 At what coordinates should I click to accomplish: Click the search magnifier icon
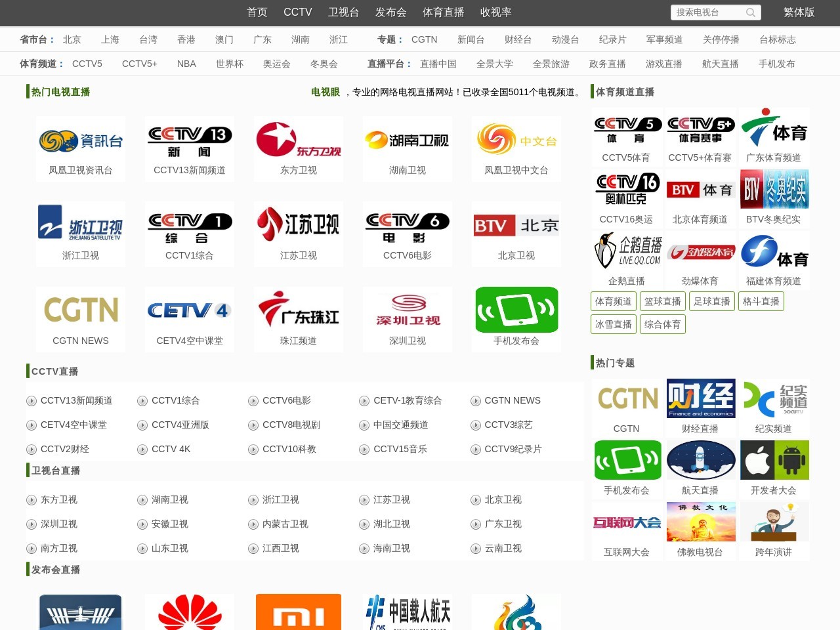[x=751, y=12]
